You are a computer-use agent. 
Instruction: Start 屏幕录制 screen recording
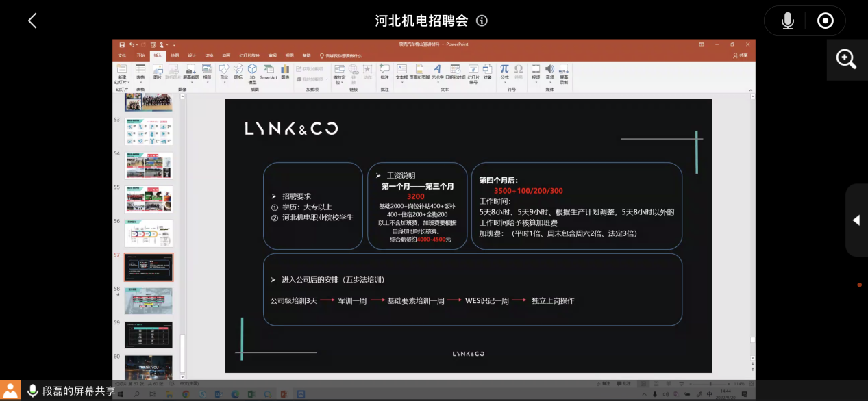pos(564,73)
